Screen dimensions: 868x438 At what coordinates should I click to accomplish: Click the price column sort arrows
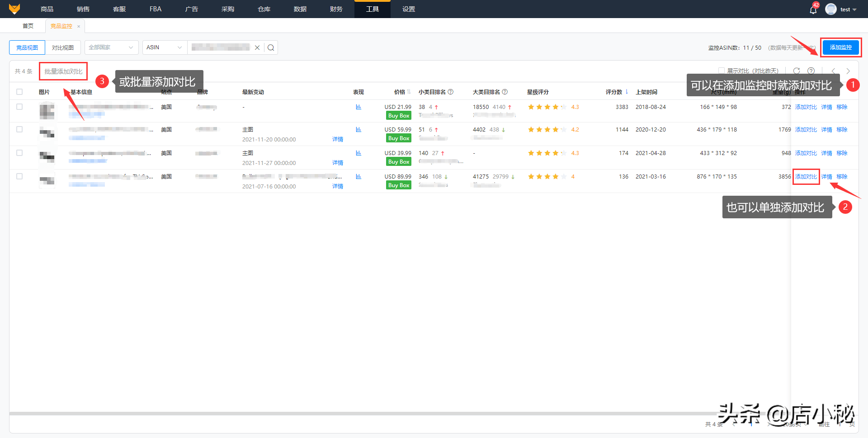pos(408,91)
